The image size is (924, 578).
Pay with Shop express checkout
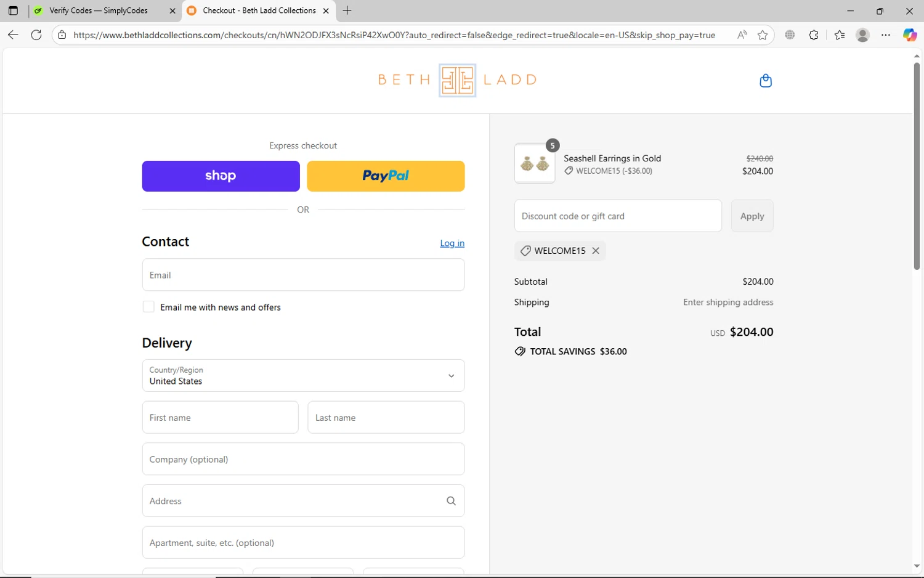pyautogui.click(x=221, y=176)
